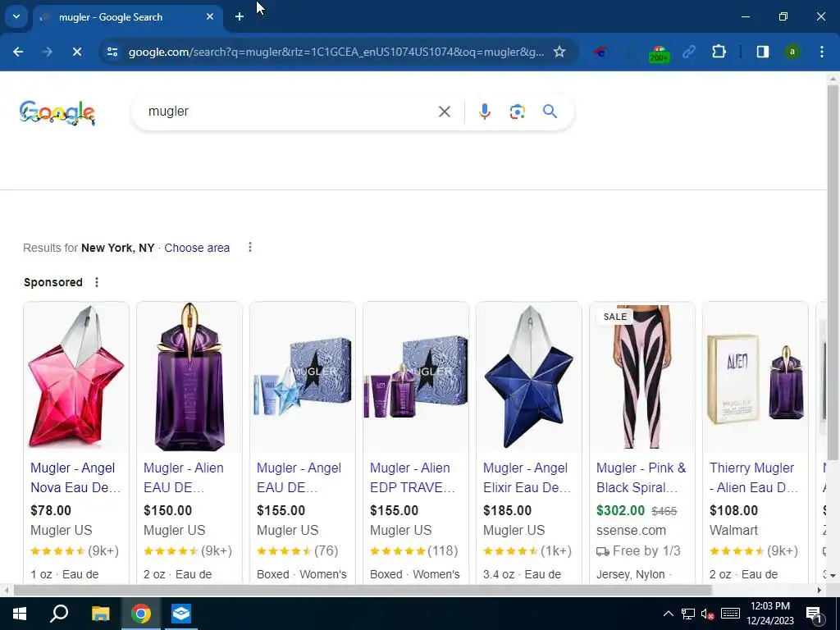Screen dimensions: 840x630
Task: Open the red airplane extension icon
Action: click(x=600, y=52)
